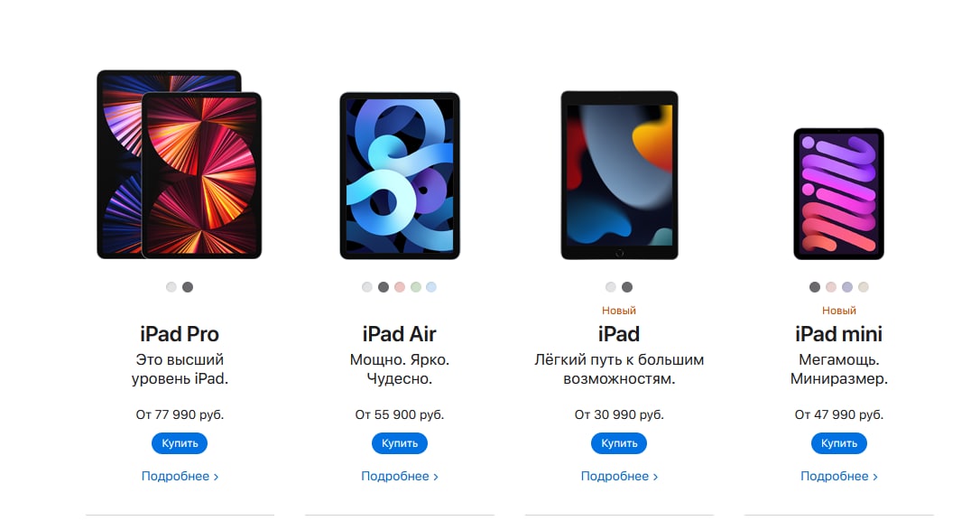Open Подробнее link for iPad mini
This screenshot has height=530, width=980.
tap(838, 476)
